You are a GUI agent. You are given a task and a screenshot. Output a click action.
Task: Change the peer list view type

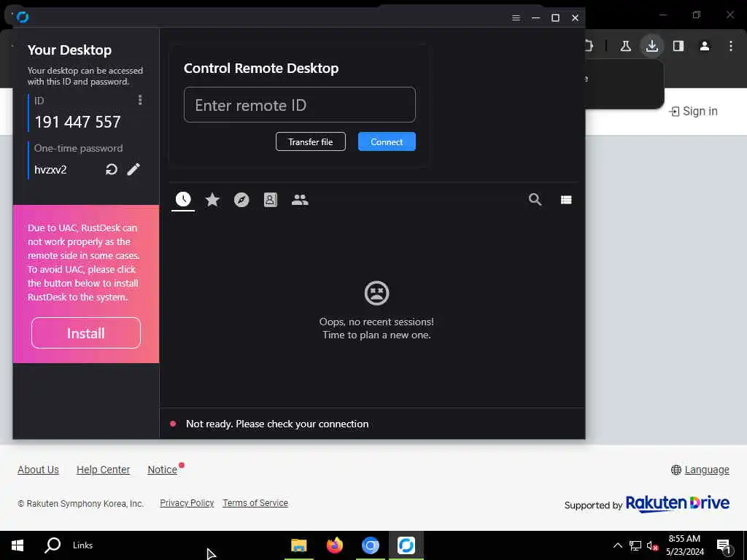coord(566,200)
